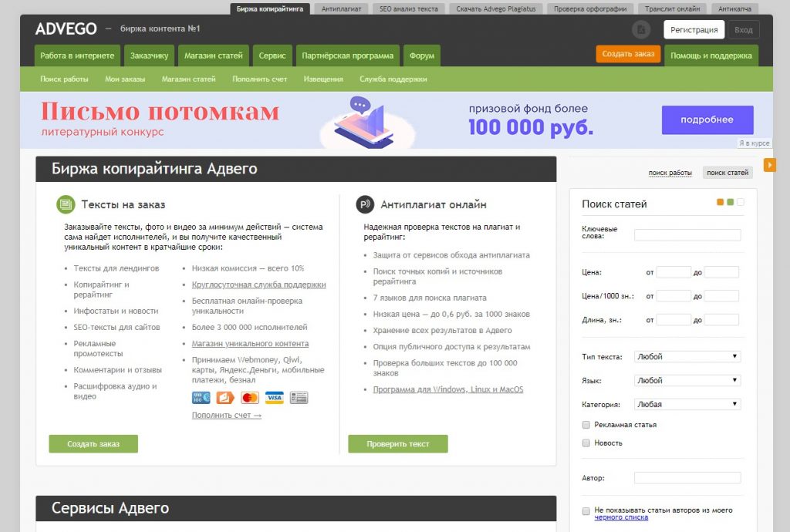Open Магазин статей main menu item

pos(214,56)
